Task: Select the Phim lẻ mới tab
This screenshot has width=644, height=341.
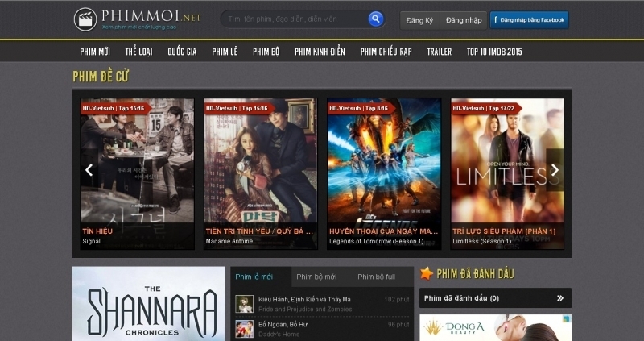Action: (x=254, y=277)
